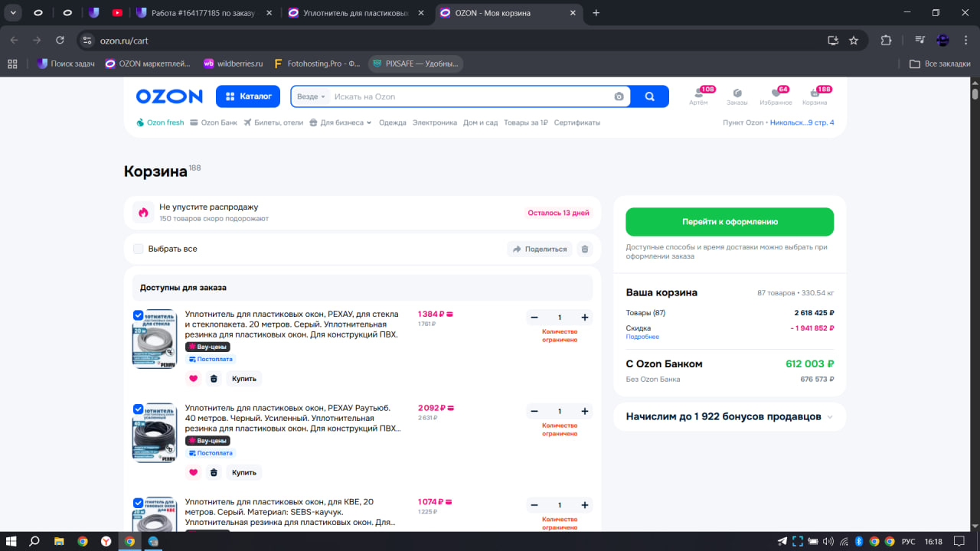This screenshot has width=980, height=551.
Task: Open the tab search dropdown in Chrome
Action: point(14,12)
